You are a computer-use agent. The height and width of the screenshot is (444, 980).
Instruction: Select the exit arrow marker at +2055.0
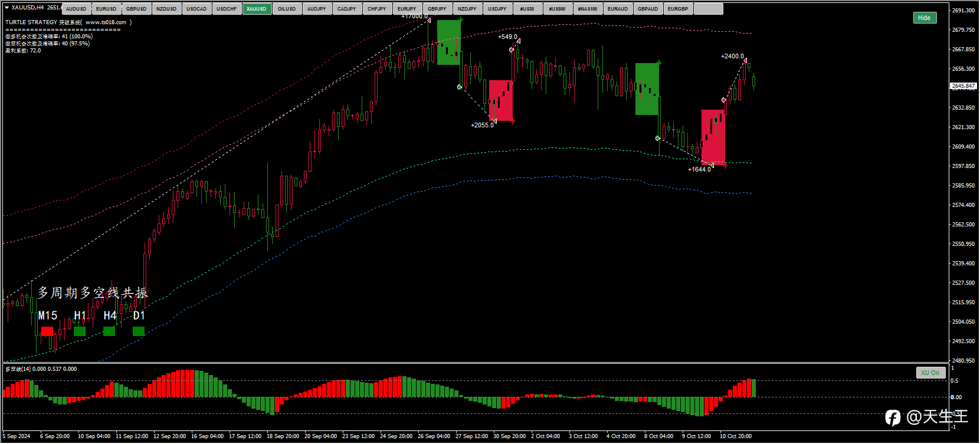click(x=494, y=121)
